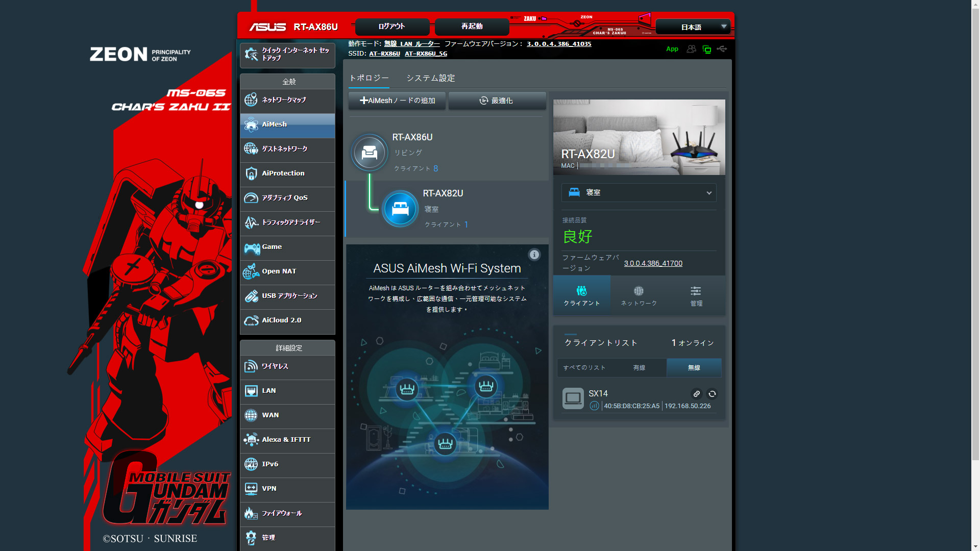Click the USB status icon in header
This screenshot has height=551, width=980.
click(x=722, y=49)
